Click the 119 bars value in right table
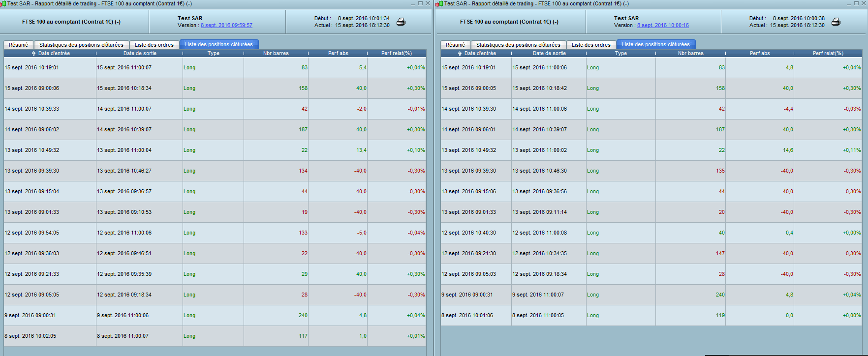The height and width of the screenshot is (356, 868). tap(720, 316)
